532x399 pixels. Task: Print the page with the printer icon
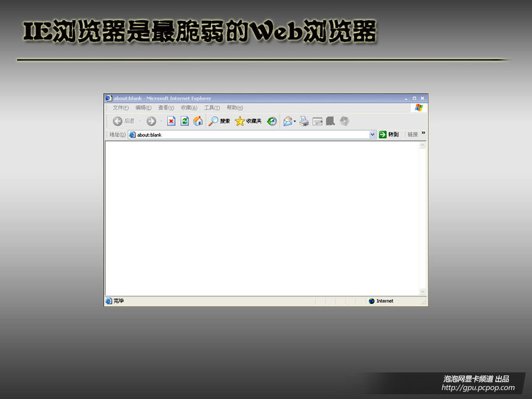[x=304, y=121]
